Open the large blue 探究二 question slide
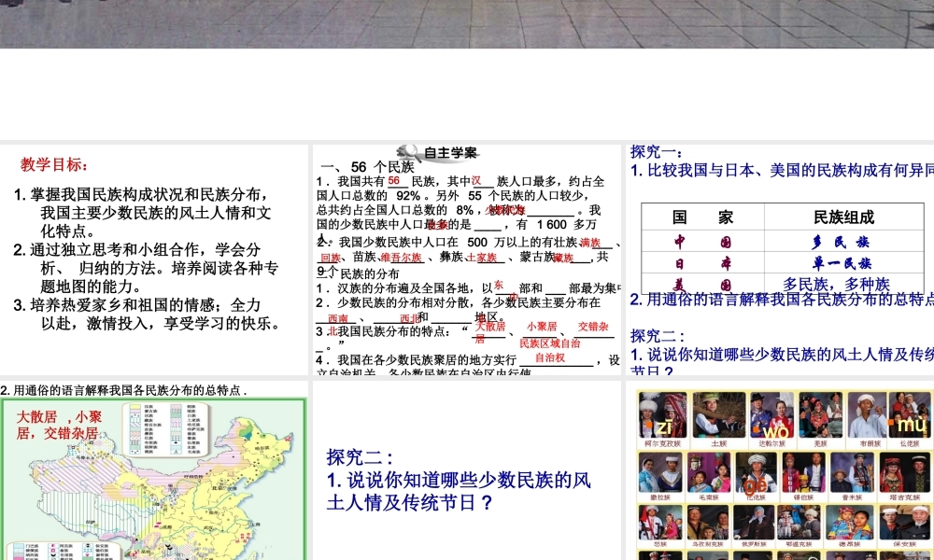 coord(466,470)
